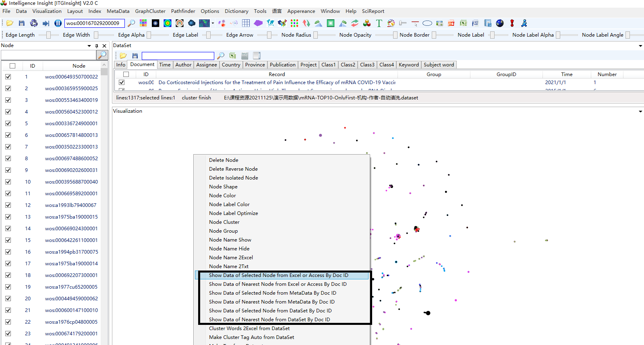Click Show Data of Selected Node from MetaData
Image resolution: width=644 pixels, height=345 pixels.
click(x=272, y=293)
